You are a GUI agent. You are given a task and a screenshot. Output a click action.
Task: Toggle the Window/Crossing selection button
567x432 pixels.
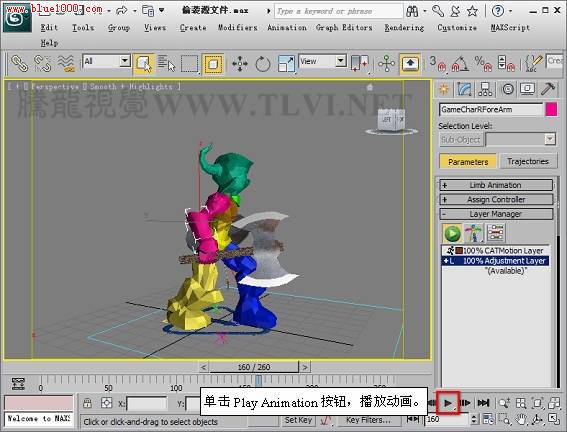coord(213,64)
